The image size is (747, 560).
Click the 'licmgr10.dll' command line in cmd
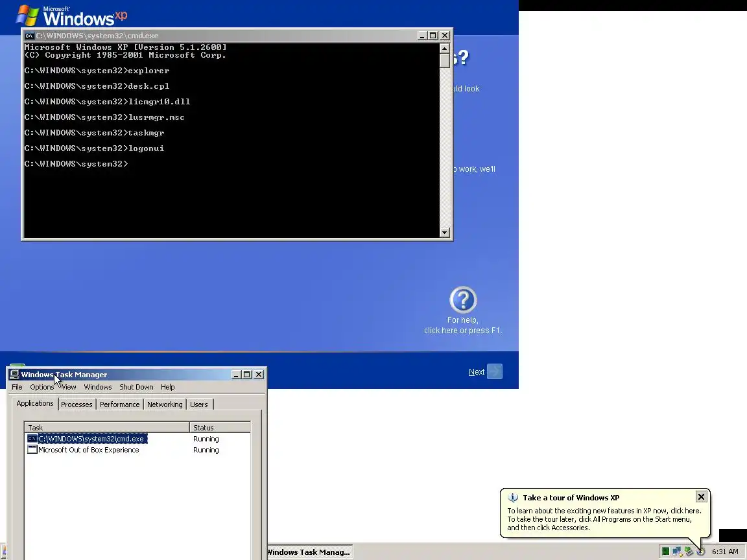click(x=107, y=102)
